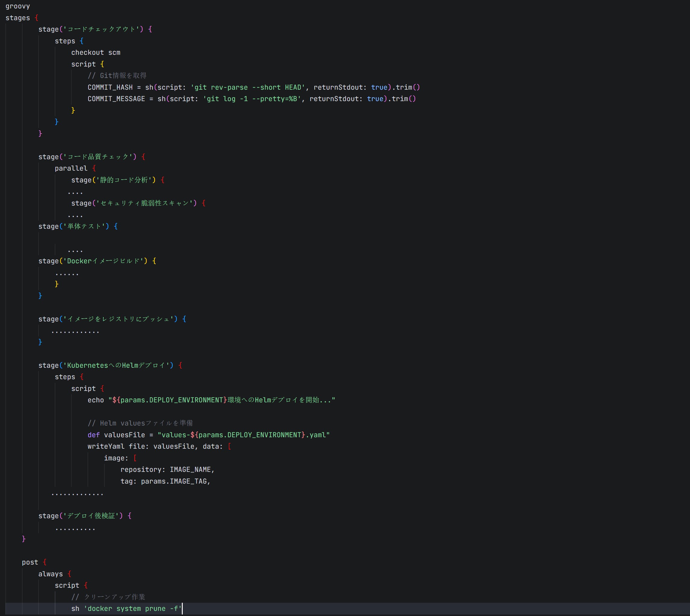Click stage 'イメージをレジストリにプッシュ' line
Screen dimensions: 690x616
(x=112, y=319)
